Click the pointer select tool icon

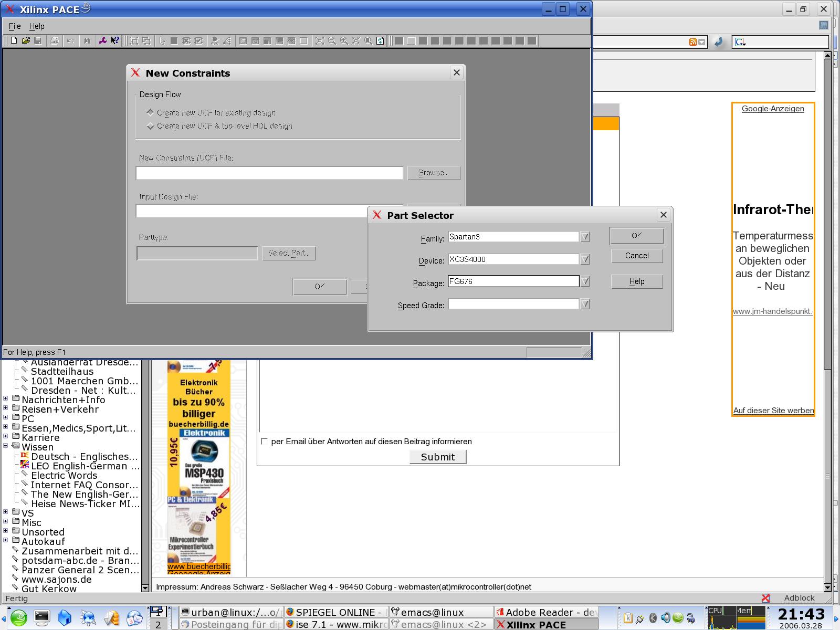162,40
